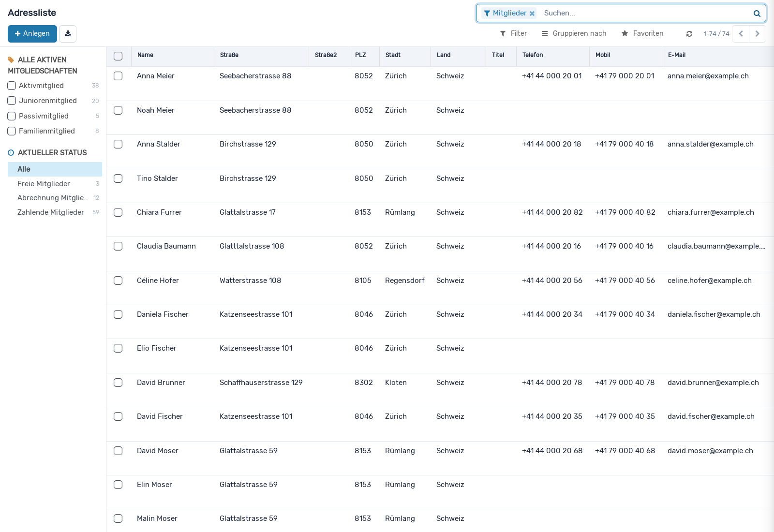Check the Passivmitglied filter checkbox
Viewport: 774px width, 532px height.
click(x=12, y=116)
